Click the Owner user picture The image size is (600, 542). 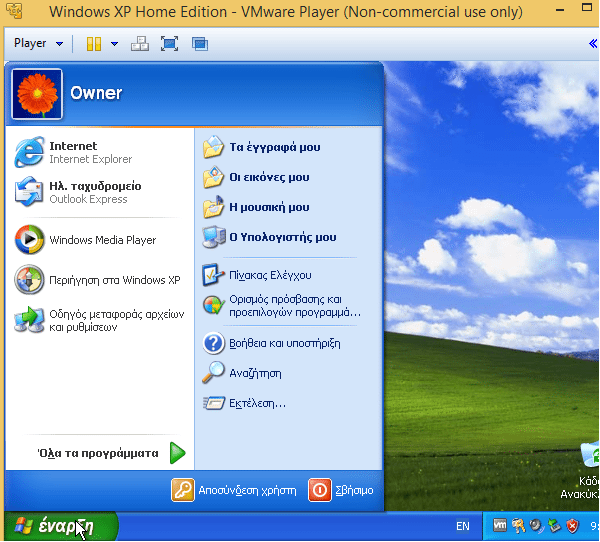(37, 94)
